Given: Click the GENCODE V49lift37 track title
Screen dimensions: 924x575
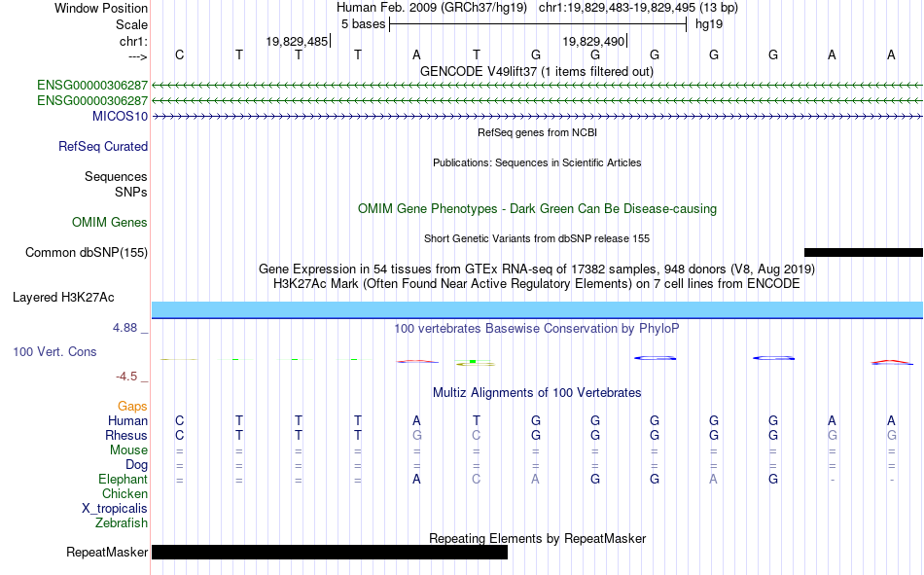Looking at the screenshot, I should pyautogui.click(x=537, y=71).
